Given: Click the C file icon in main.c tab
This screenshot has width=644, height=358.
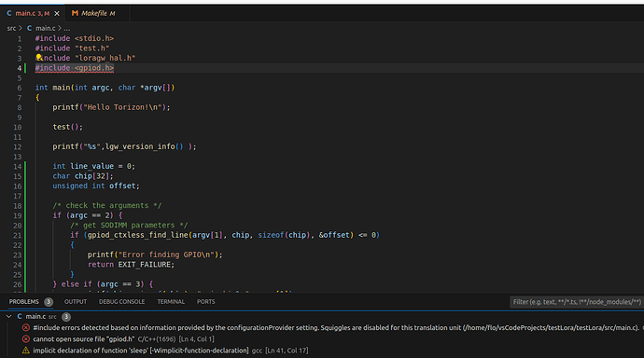Looking at the screenshot, I should (9, 14).
